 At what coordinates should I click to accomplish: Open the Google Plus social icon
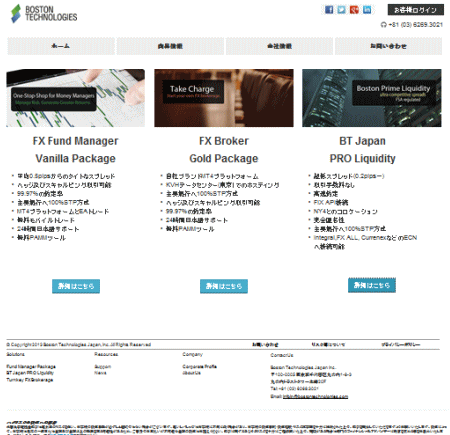(354, 10)
